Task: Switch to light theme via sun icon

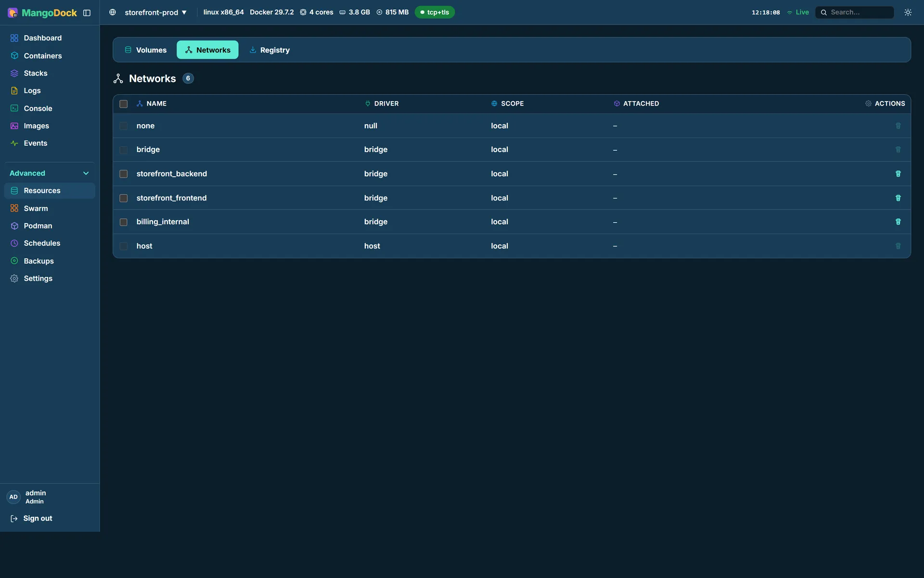Action: [x=908, y=13]
